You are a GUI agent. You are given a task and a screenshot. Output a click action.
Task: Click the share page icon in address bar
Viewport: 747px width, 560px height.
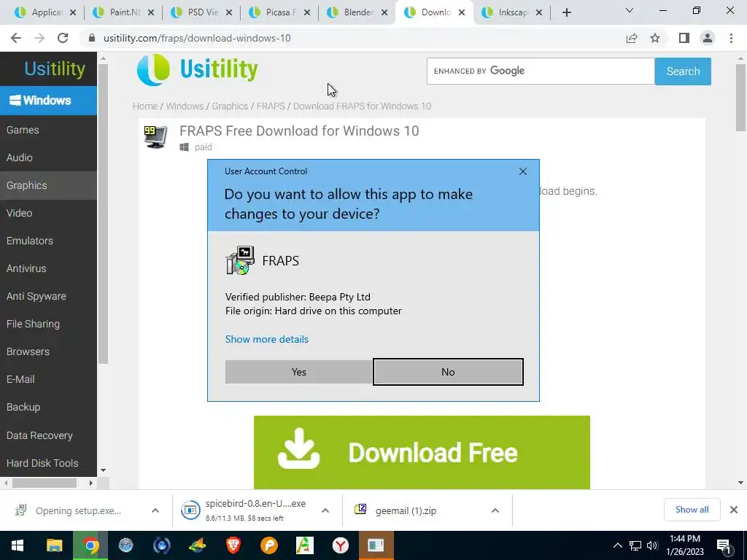click(632, 38)
